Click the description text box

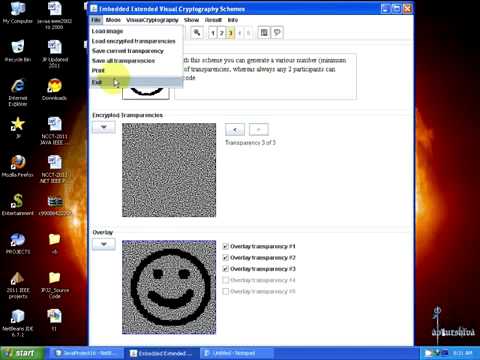266,77
